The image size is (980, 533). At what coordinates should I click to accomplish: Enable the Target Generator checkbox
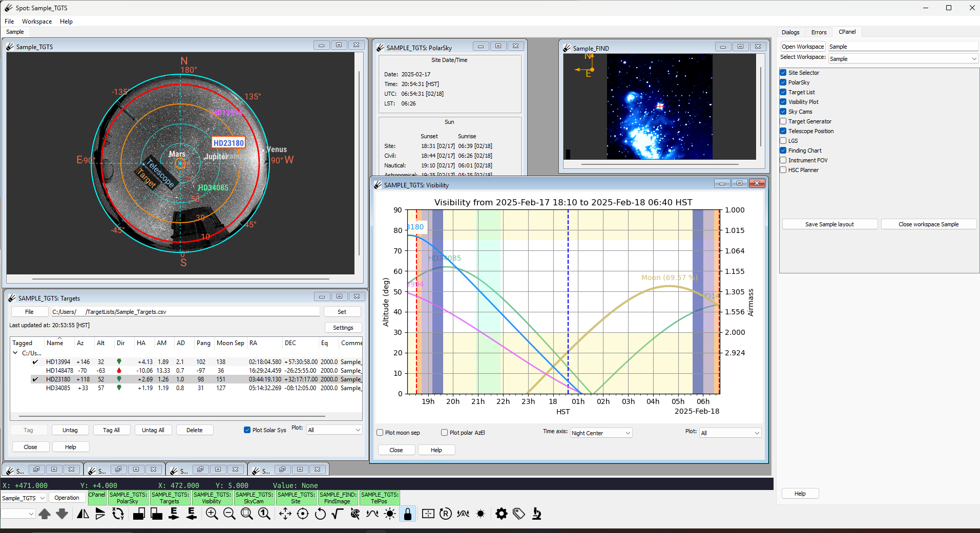(x=783, y=121)
